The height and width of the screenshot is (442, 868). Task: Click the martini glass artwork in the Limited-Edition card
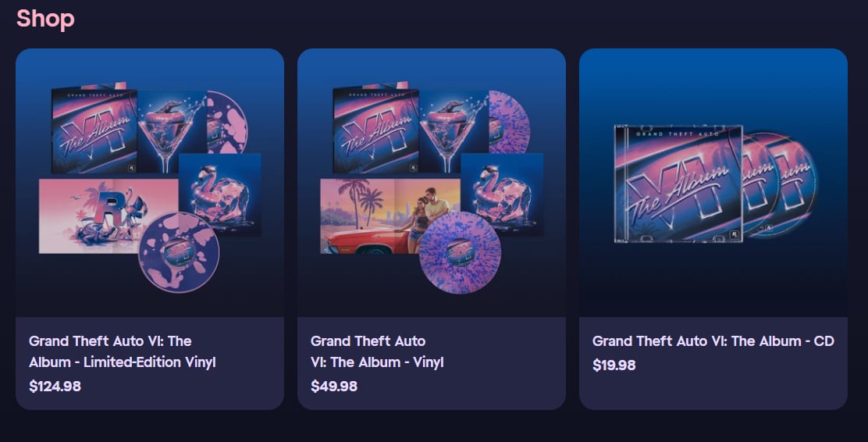tap(172, 132)
